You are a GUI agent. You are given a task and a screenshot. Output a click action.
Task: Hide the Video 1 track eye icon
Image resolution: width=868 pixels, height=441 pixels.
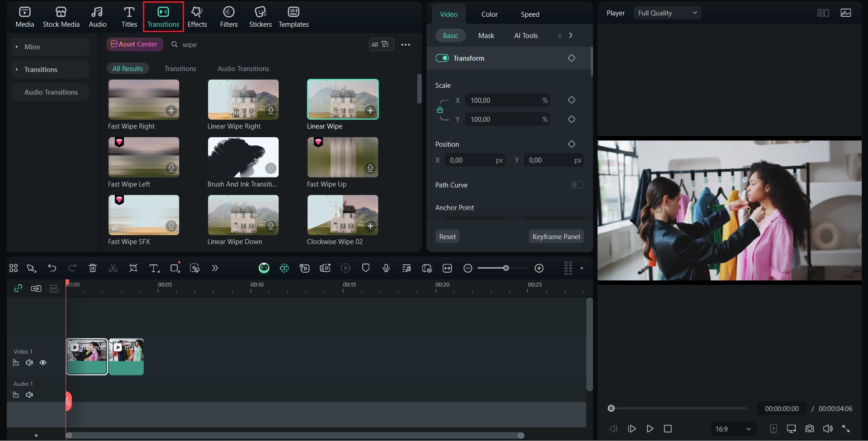pyautogui.click(x=43, y=363)
